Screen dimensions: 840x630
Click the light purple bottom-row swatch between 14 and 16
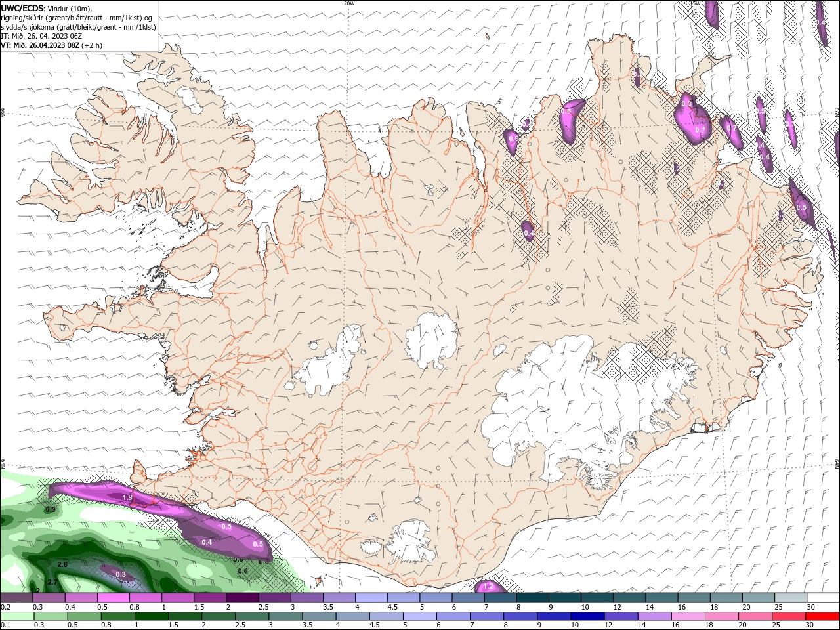[654, 616]
